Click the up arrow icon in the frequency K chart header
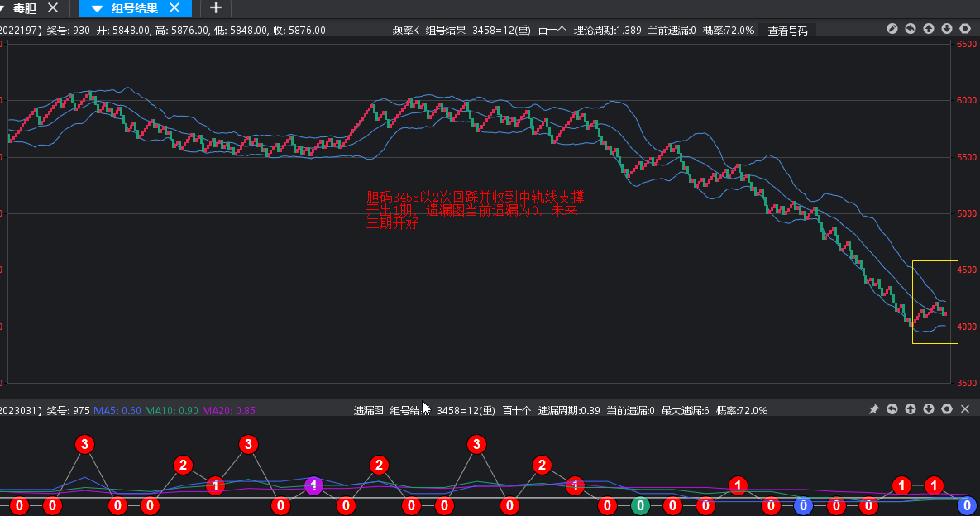This screenshot has width=980, height=516. (x=929, y=29)
